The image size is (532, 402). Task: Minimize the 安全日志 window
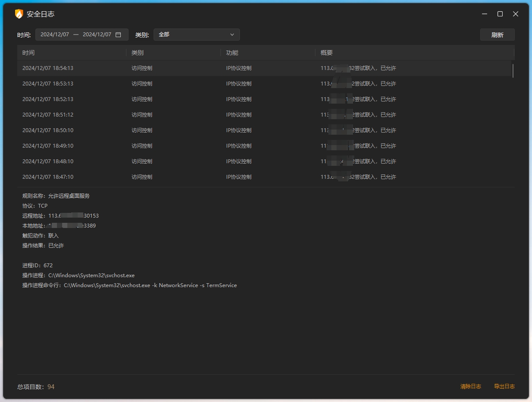[485, 14]
